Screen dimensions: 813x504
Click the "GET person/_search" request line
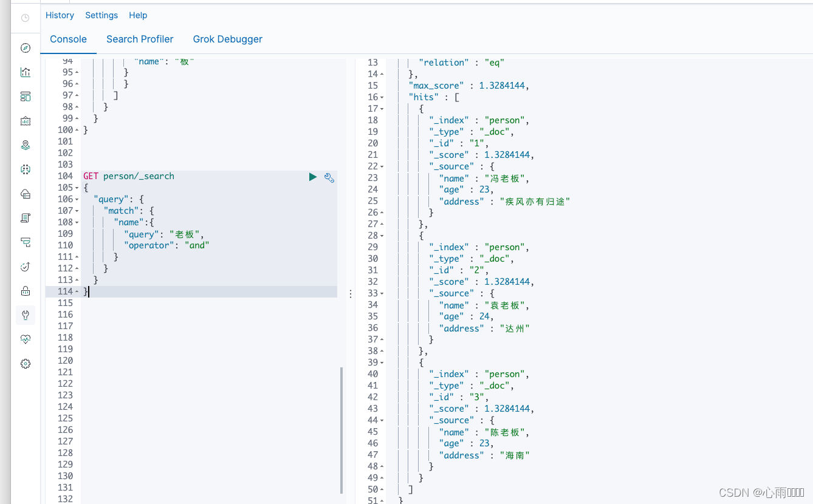coord(129,176)
